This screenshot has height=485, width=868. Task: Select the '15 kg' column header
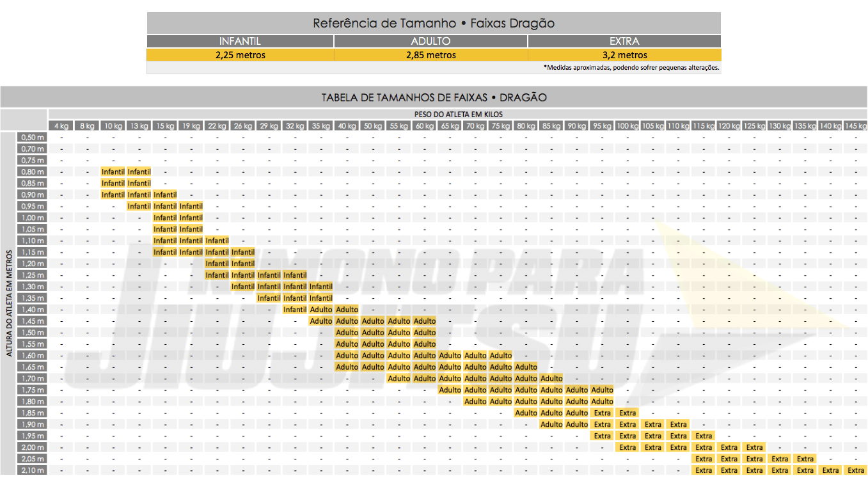tap(165, 126)
